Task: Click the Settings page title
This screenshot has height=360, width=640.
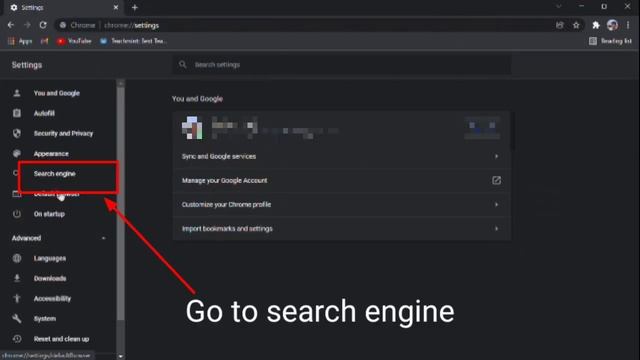Action: [x=27, y=65]
